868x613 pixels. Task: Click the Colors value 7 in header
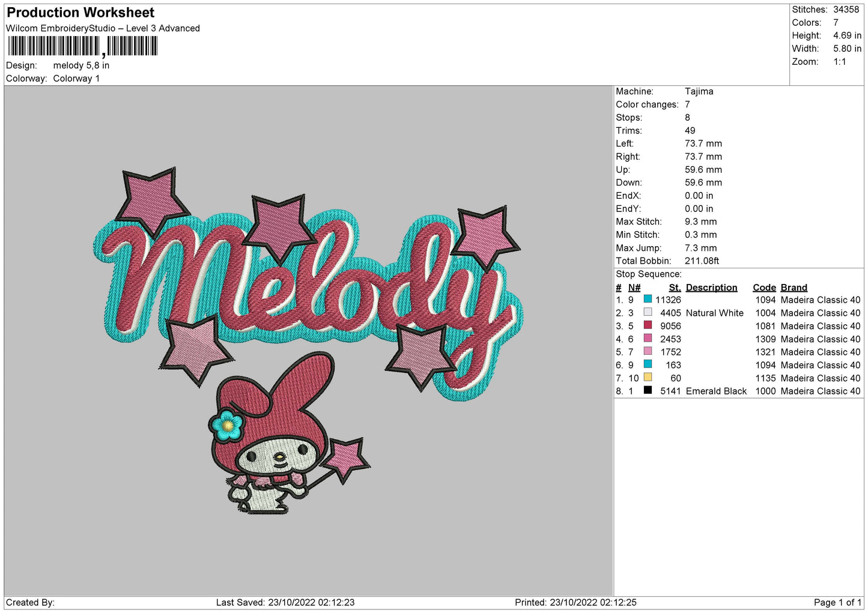coord(836,23)
